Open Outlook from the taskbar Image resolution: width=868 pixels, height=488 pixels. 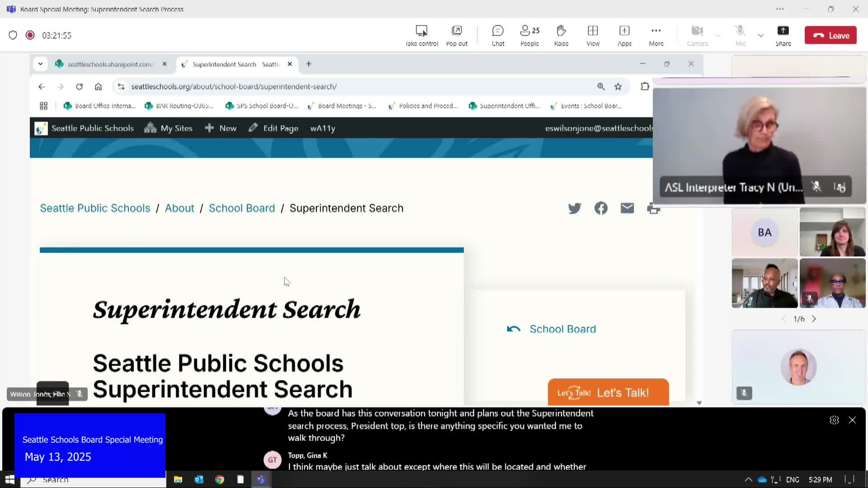[198, 479]
